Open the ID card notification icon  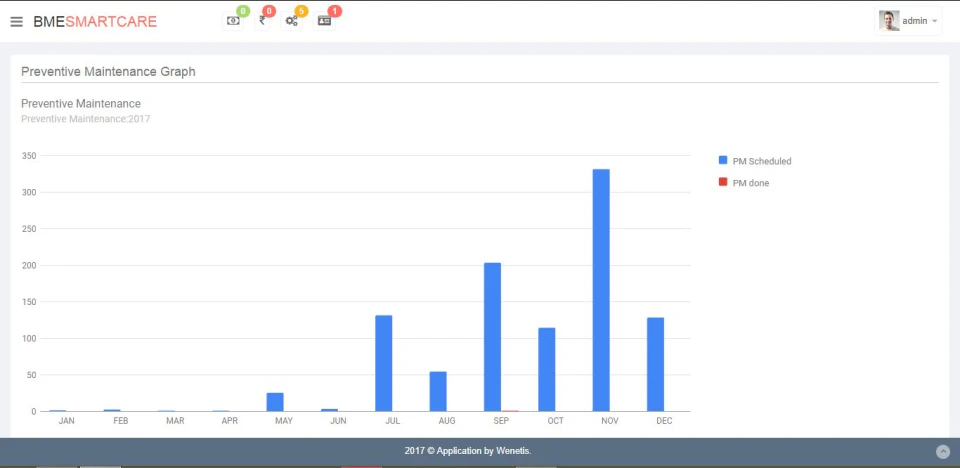[x=324, y=21]
